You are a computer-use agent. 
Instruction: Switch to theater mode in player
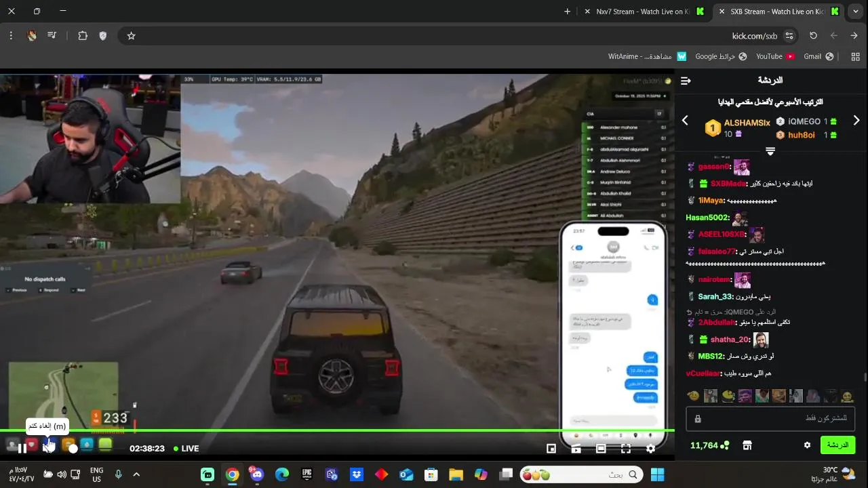click(x=601, y=449)
